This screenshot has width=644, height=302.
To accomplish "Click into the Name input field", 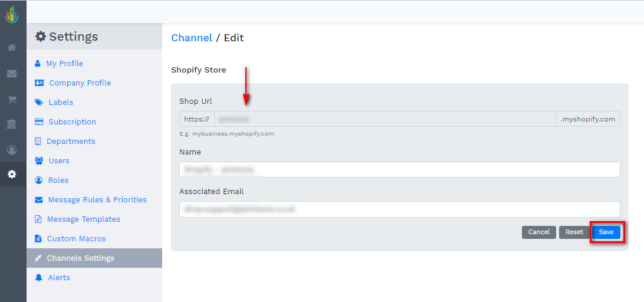I will click(x=399, y=170).
